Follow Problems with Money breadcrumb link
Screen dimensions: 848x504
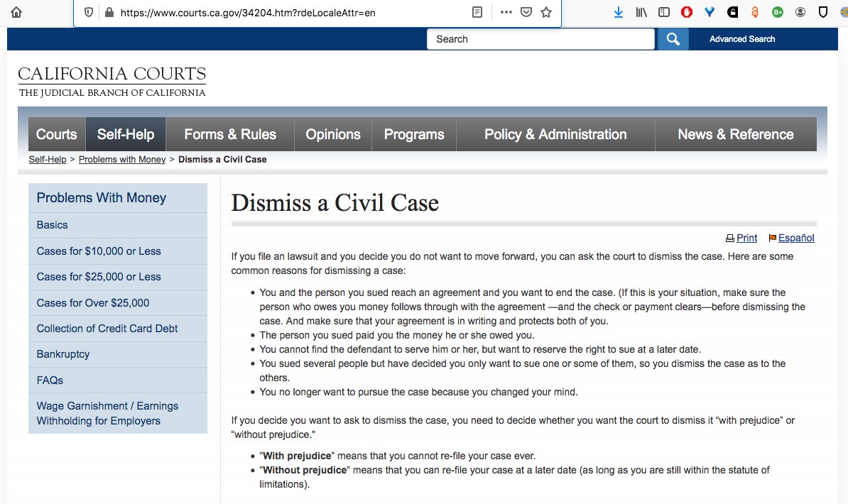[122, 160]
